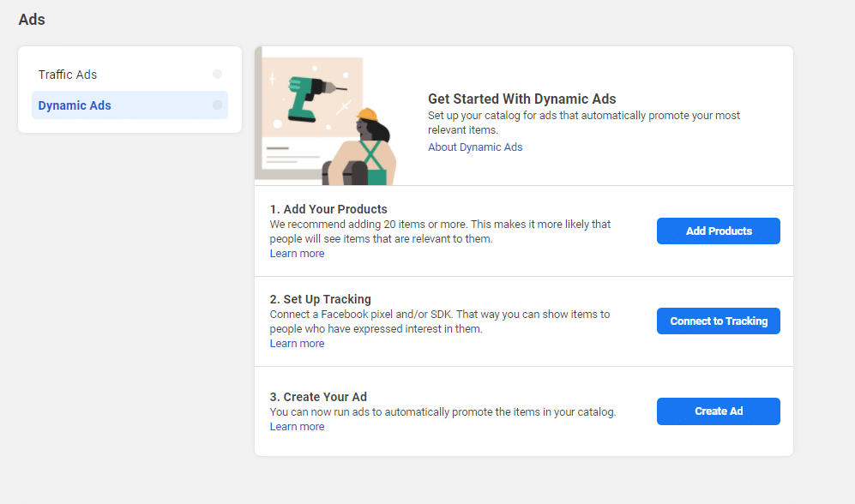Screen dimensions: 855x504
Task: Click the 2. Set Up Tracking heading
Action: coord(320,299)
